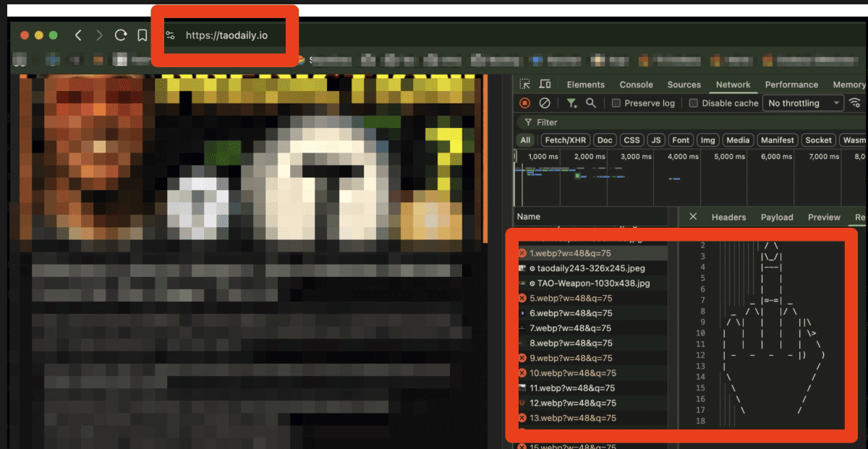868x449 pixels.
Task: Reload the page in browser
Action: 121,35
